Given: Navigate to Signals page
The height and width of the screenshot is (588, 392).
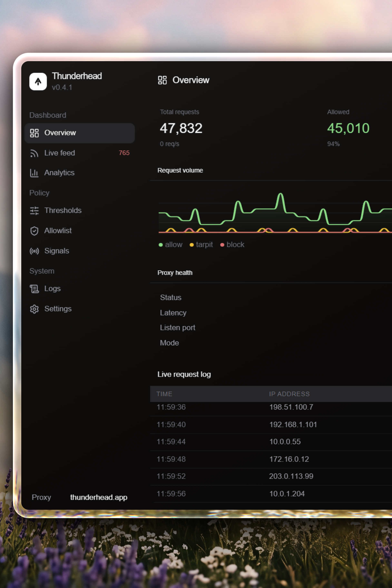Looking at the screenshot, I should (x=79, y=251).
